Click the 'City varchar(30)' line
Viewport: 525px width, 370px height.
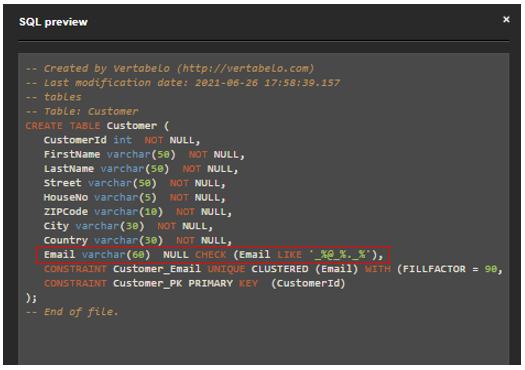coord(128,226)
